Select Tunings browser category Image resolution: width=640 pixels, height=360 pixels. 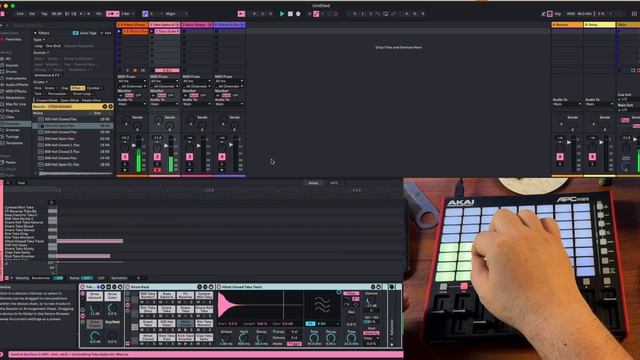click(12, 137)
